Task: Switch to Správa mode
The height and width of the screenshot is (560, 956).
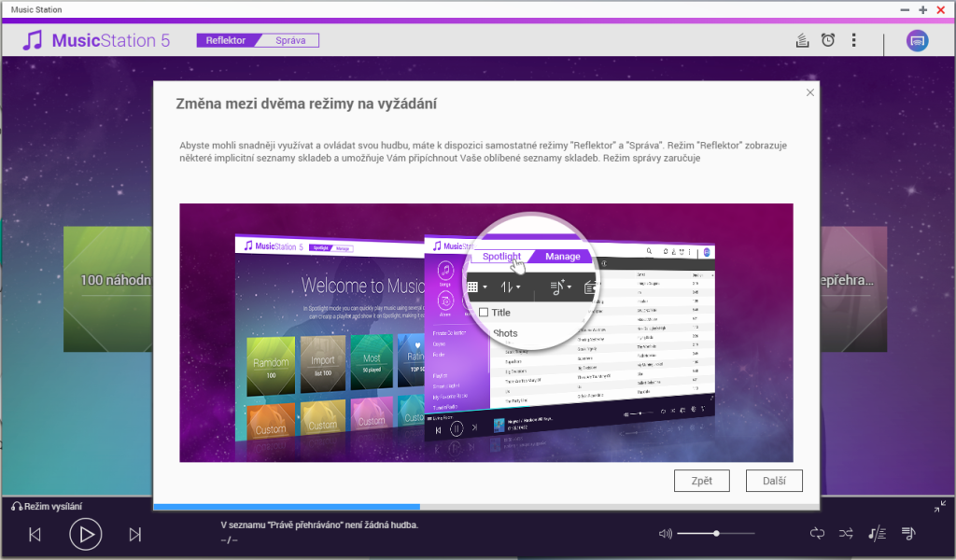Action: 290,40
